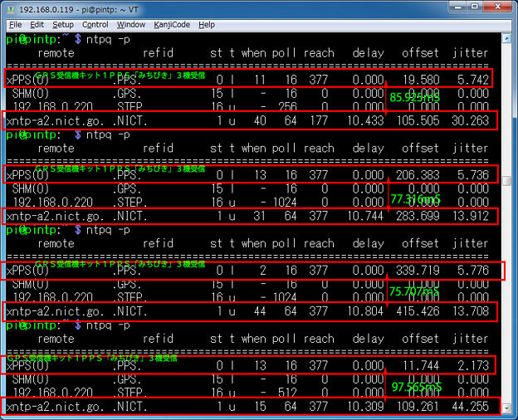Open the Edit menu
Image resolution: width=518 pixels, height=420 pixels.
[37, 25]
